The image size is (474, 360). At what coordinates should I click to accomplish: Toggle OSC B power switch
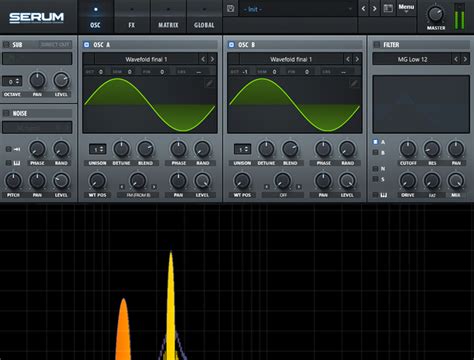tap(231, 44)
